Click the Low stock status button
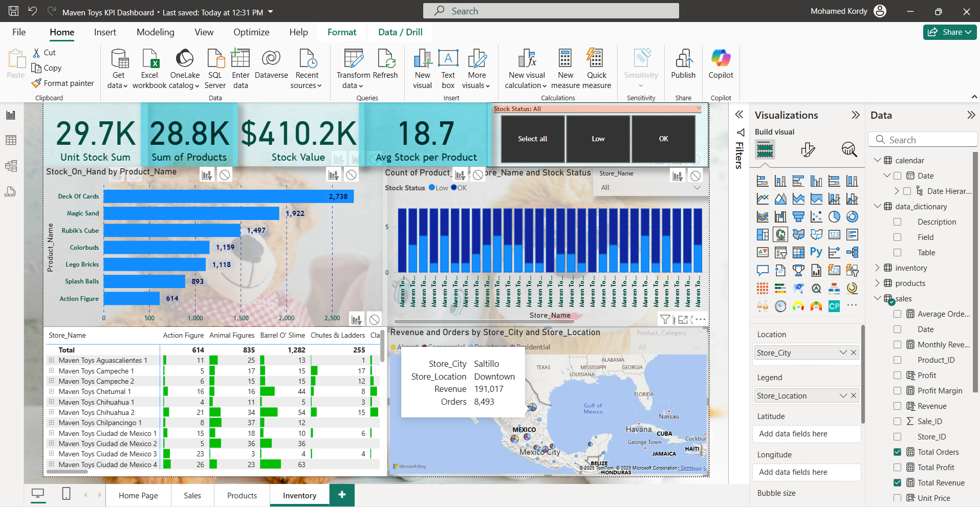 point(598,139)
